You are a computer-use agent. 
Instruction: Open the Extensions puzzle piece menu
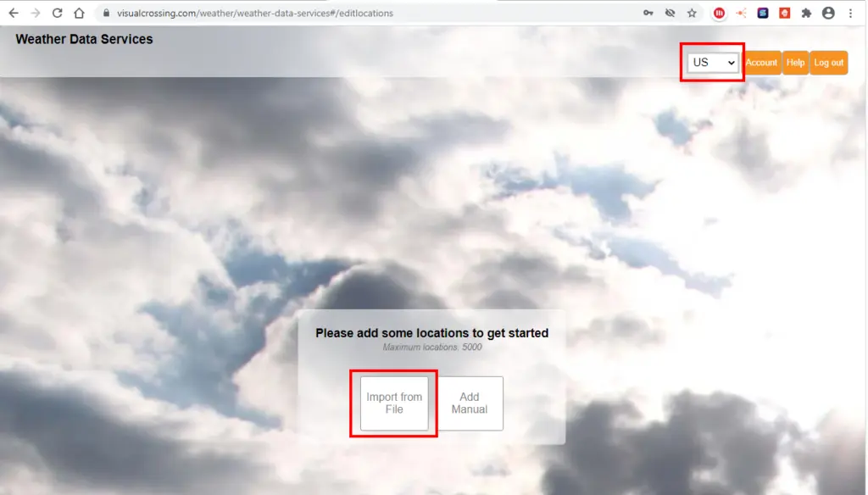point(806,14)
